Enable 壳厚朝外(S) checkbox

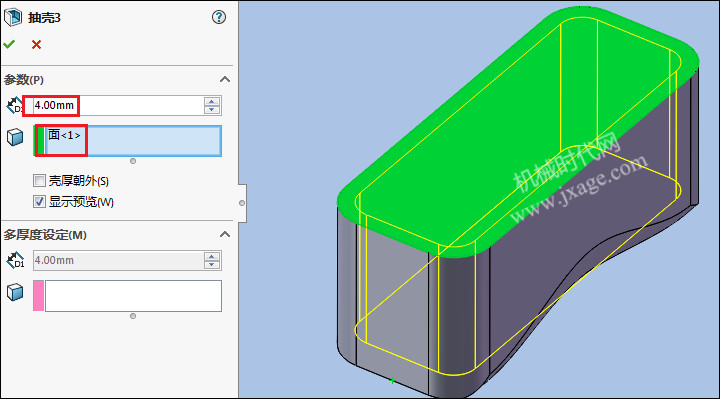[x=39, y=180]
